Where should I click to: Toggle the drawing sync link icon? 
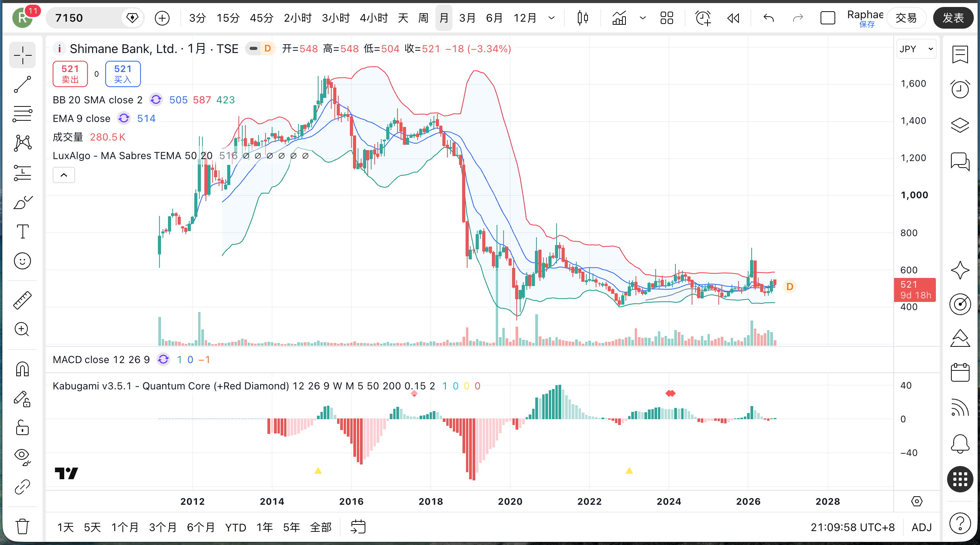pyautogui.click(x=22, y=487)
